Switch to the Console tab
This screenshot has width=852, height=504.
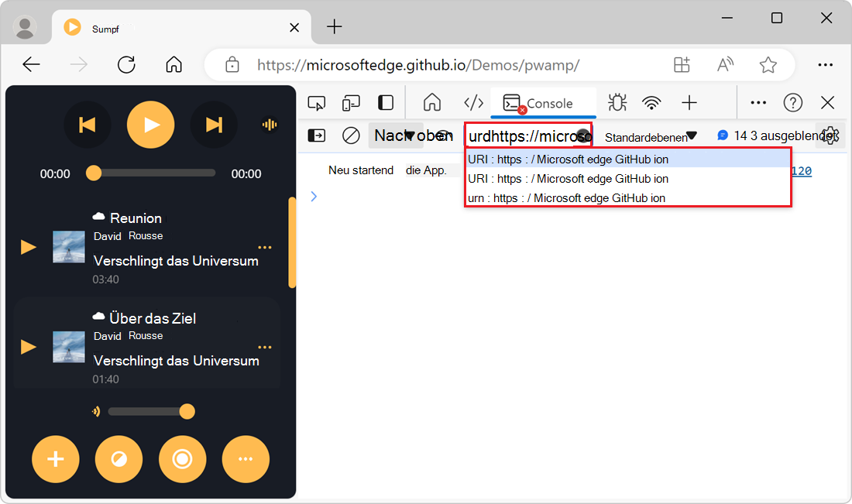click(543, 101)
